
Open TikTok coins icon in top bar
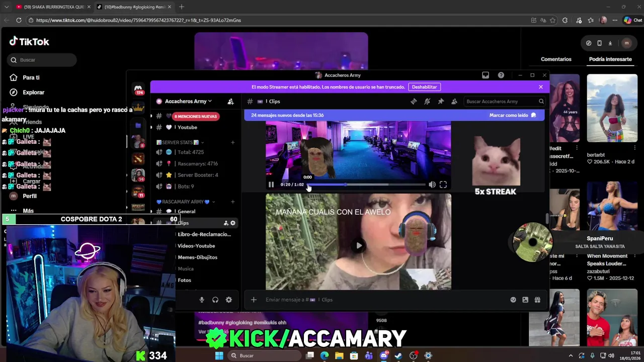(x=589, y=43)
